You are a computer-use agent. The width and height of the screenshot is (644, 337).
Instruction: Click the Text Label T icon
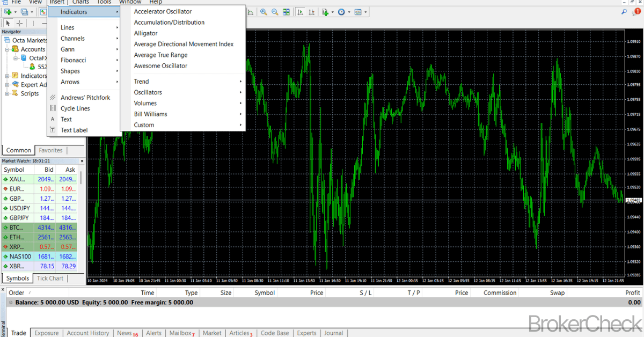53,130
